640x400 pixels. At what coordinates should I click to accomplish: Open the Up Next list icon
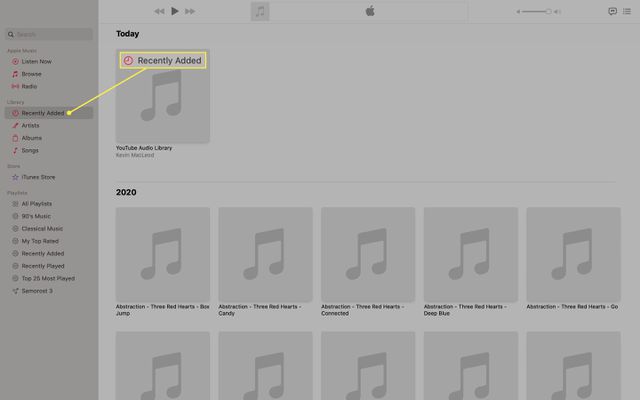627,11
